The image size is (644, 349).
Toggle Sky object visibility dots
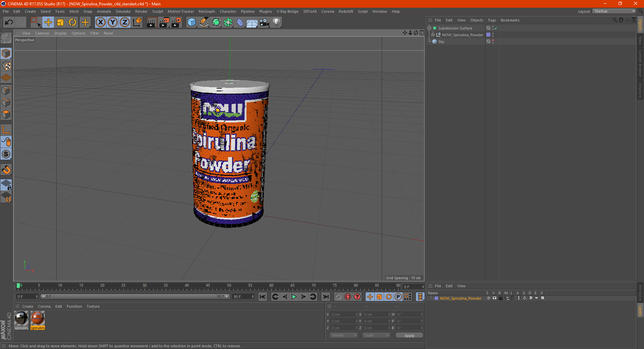coord(493,42)
